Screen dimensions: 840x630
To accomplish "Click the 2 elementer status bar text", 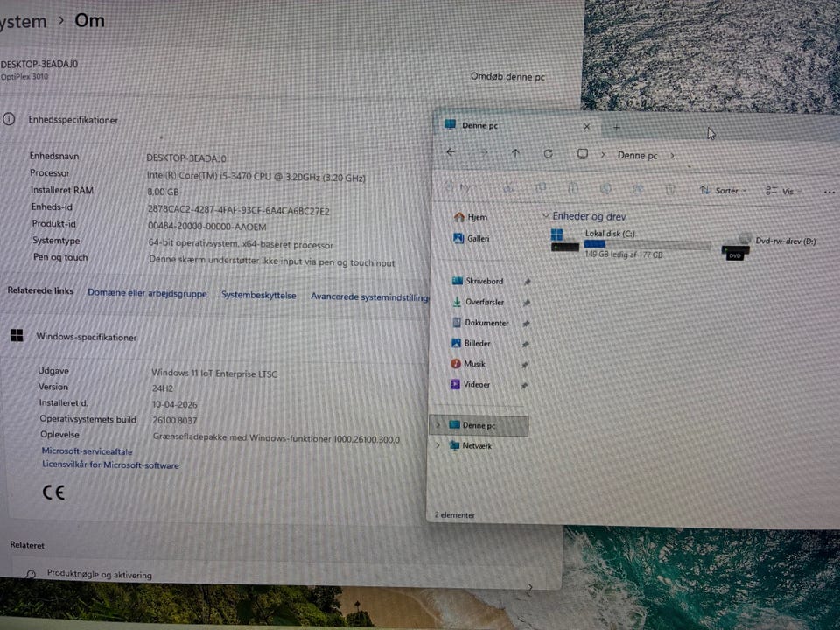I will [455, 514].
